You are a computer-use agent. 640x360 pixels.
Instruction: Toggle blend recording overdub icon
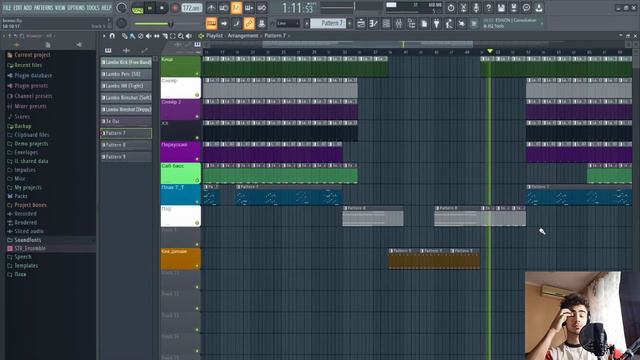pos(249,8)
